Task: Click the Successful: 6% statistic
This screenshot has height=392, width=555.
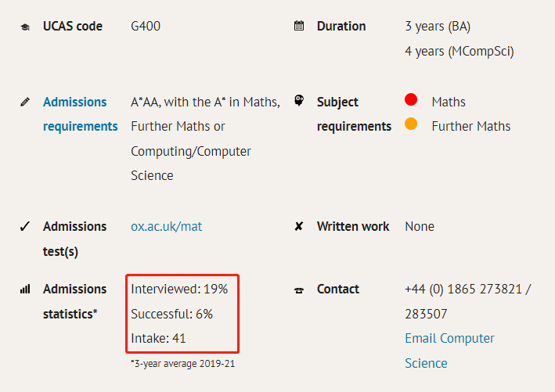Action: [x=171, y=314]
